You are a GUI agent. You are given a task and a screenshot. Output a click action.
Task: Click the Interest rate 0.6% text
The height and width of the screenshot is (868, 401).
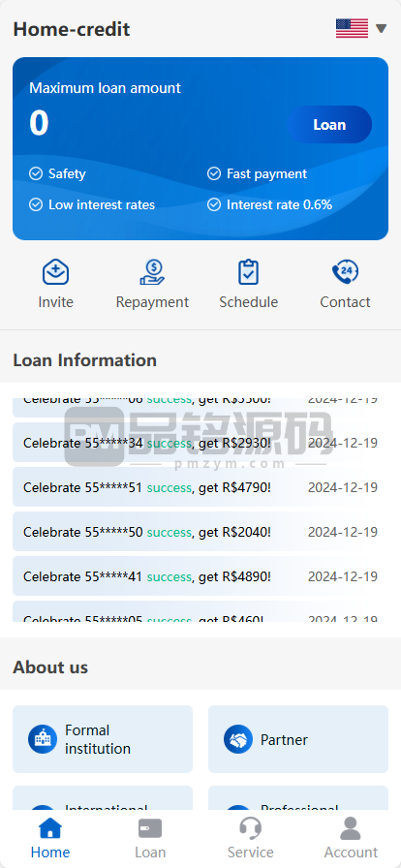click(x=279, y=204)
